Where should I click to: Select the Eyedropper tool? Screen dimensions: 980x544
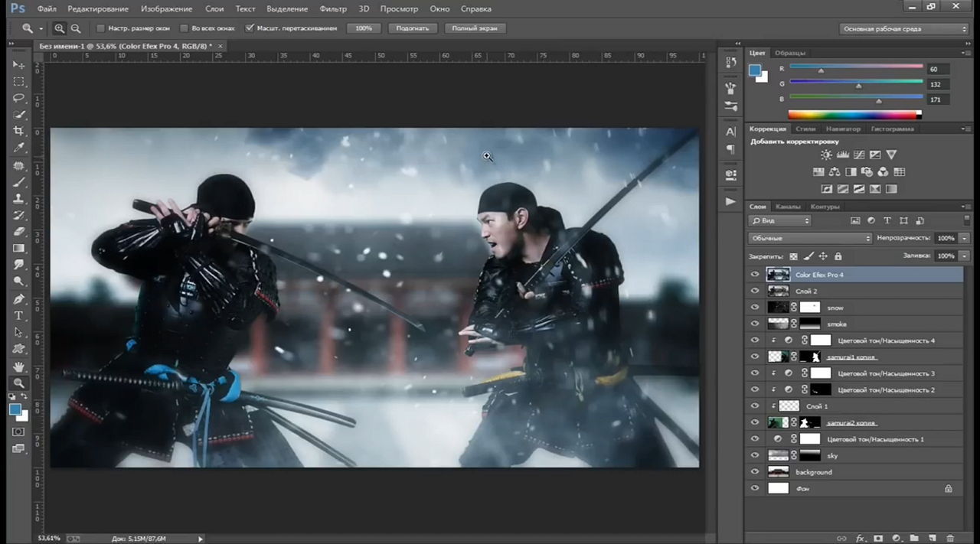pyautogui.click(x=19, y=148)
